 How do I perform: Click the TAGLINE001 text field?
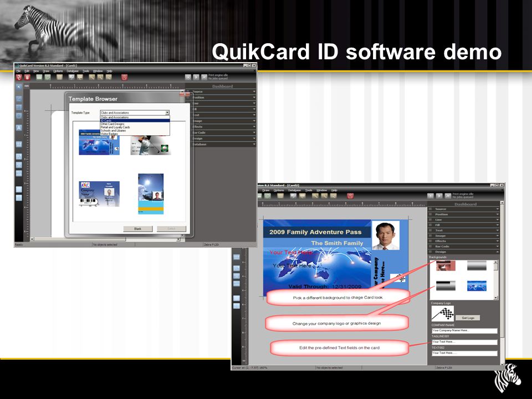(464, 342)
